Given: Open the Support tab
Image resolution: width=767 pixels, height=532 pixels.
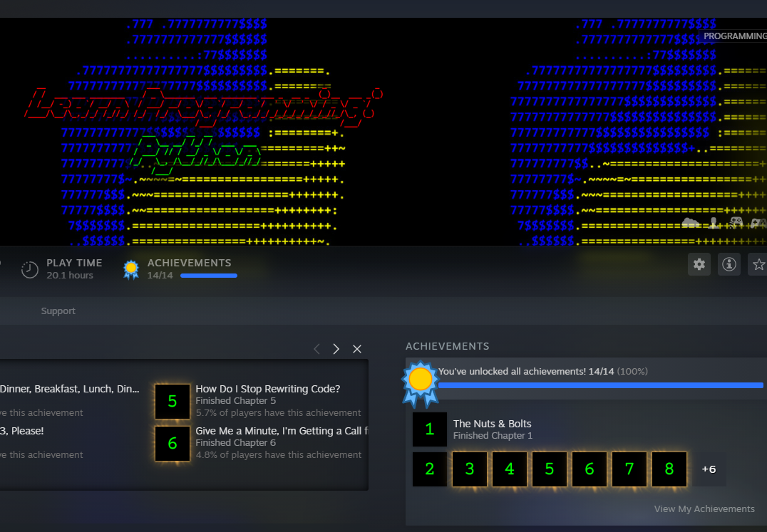Looking at the screenshot, I should 58,311.
